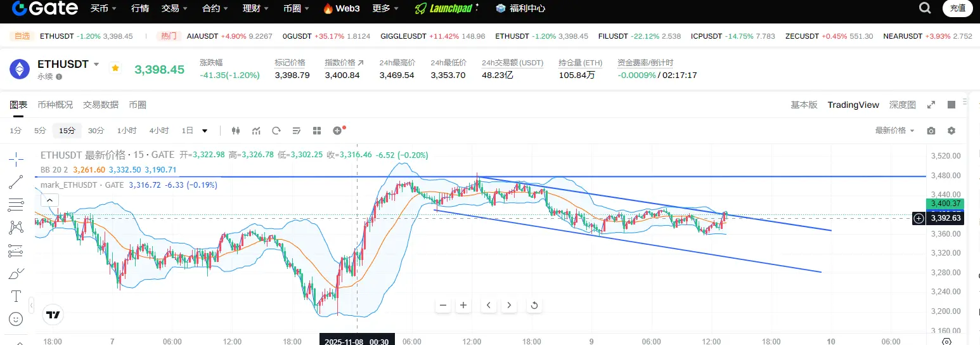Open the horizontal lines tool
The height and width of the screenshot is (345, 980).
pos(16,205)
